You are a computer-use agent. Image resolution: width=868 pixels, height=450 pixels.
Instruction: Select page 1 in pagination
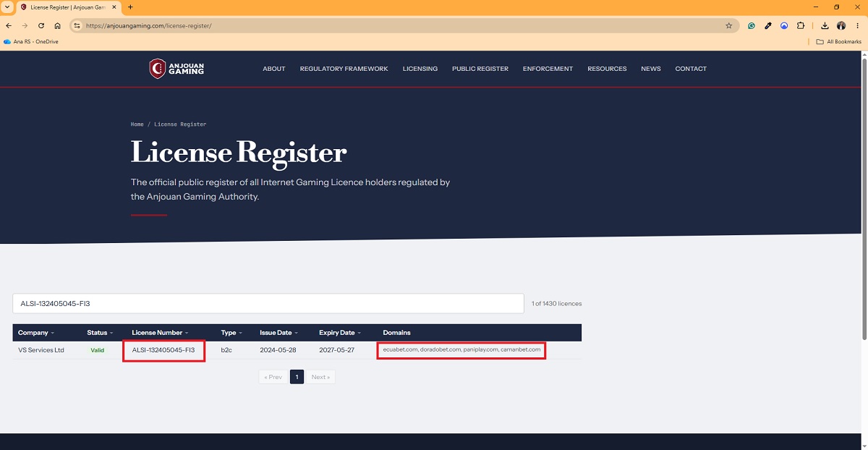pyautogui.click(x=297, y=377)
